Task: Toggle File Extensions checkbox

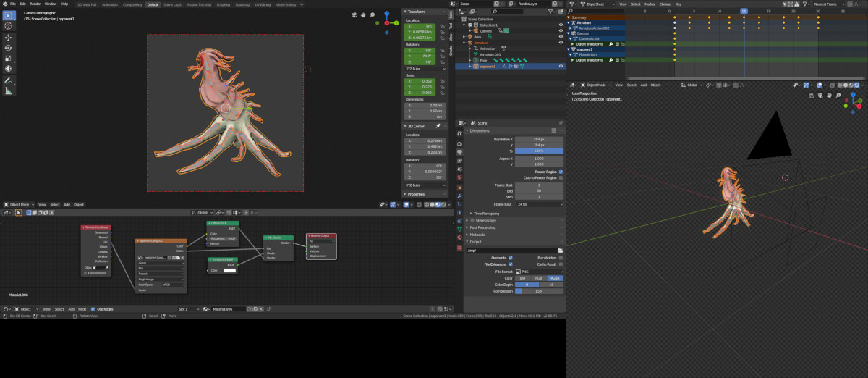Action: pos(511,264)
